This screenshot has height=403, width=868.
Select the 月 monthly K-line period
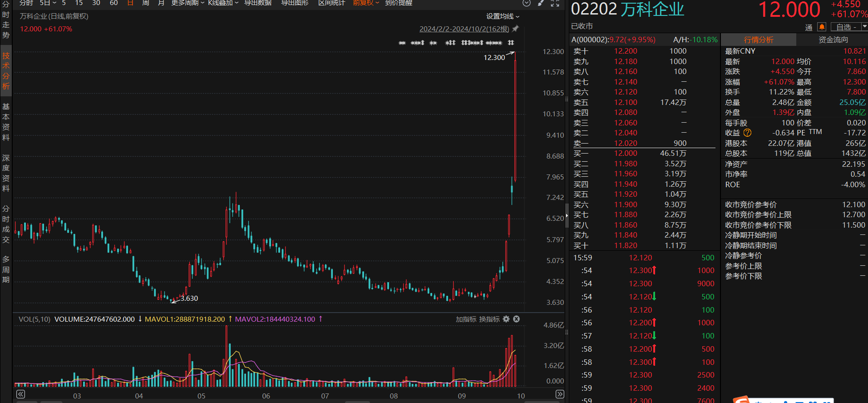(161, 3)
